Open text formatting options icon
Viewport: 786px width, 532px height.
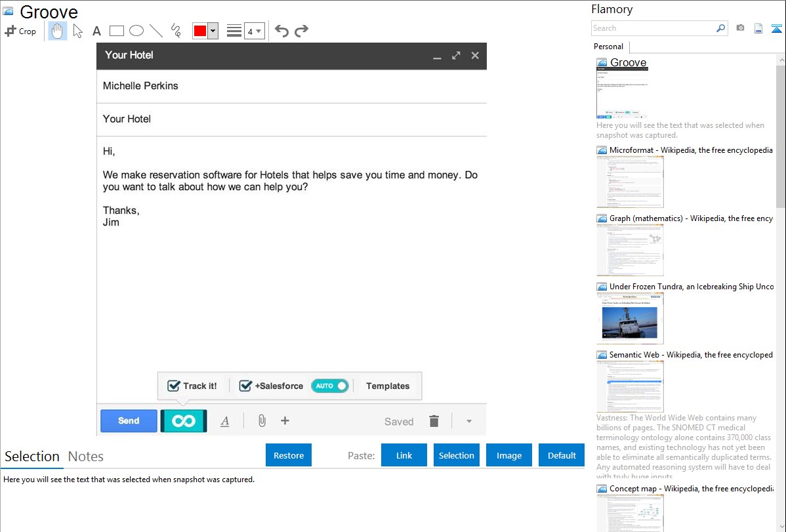click(x=225, y=421)
